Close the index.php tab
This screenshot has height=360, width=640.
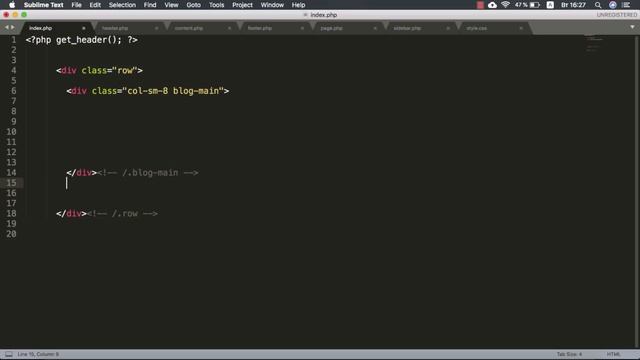pyautogui.click(x=84, y=28)
